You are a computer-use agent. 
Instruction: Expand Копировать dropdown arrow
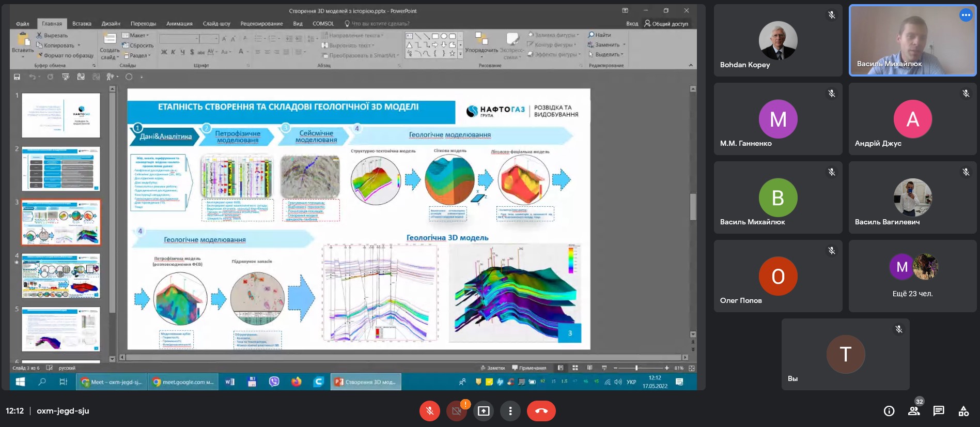pos(79,45)
